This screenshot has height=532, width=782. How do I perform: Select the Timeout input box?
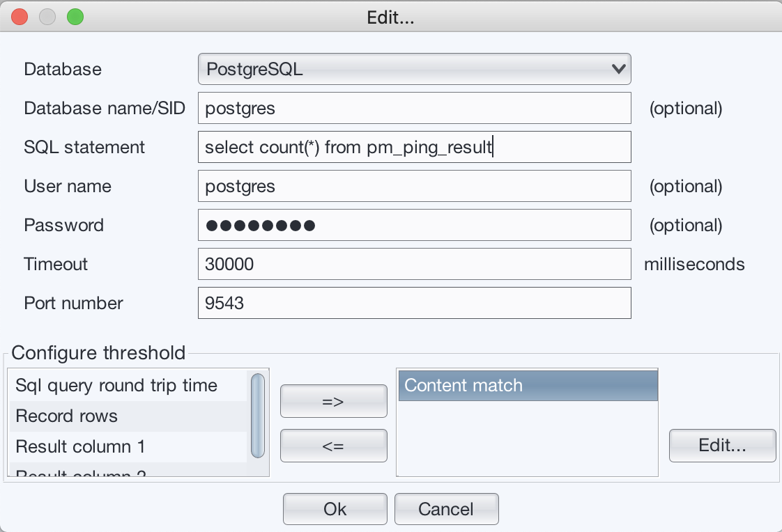tap(414, 264)
